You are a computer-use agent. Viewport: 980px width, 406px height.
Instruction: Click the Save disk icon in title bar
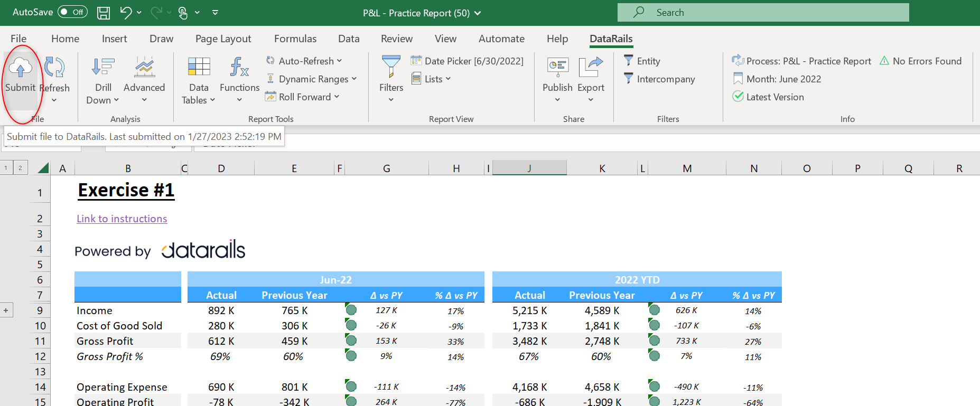click(x=104, y=13)
